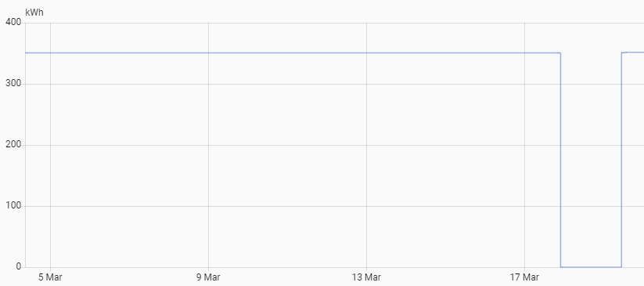Select the flat zero-value segment of the line
The width and height of the screenshot is (644, 286).
pyautogui.click(x=591, y=266)
